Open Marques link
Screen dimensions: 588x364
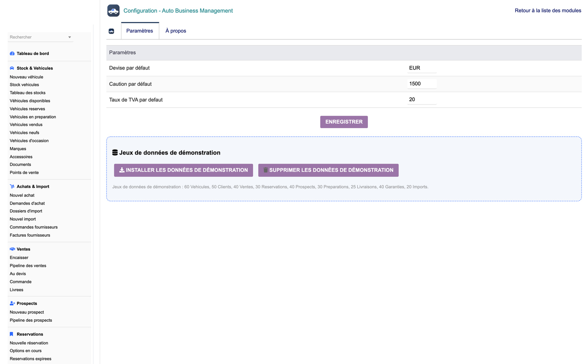pos(18,149)
